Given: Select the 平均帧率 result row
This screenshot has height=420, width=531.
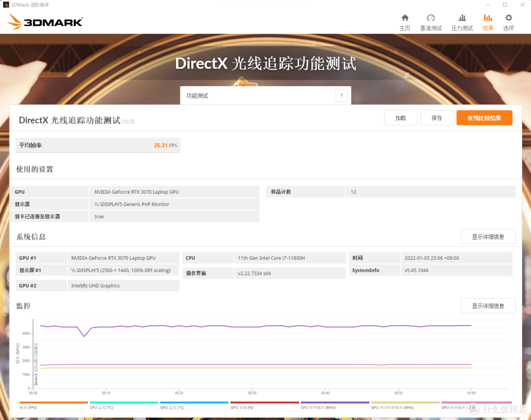Looking at the screenshot, I should click(98, 145).
